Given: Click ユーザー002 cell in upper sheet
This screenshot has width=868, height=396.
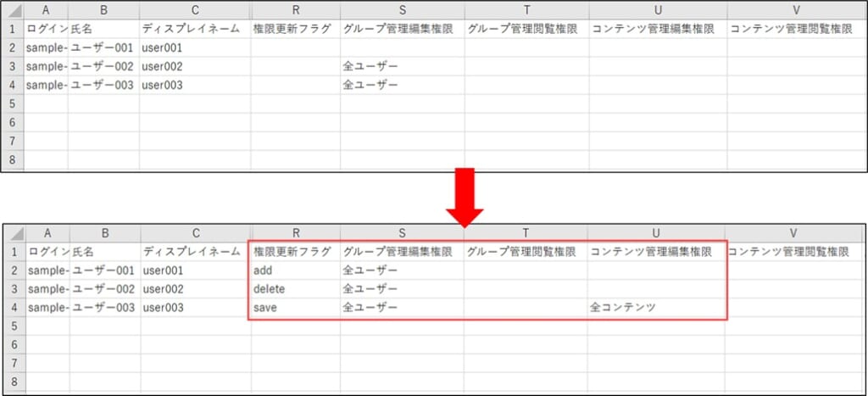Looking at the screenshot, I should pos(103,66).
